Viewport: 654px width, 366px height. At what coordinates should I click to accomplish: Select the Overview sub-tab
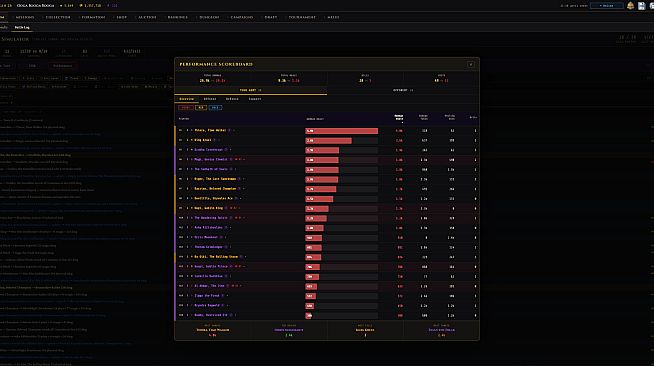click(x=186, y=99)
